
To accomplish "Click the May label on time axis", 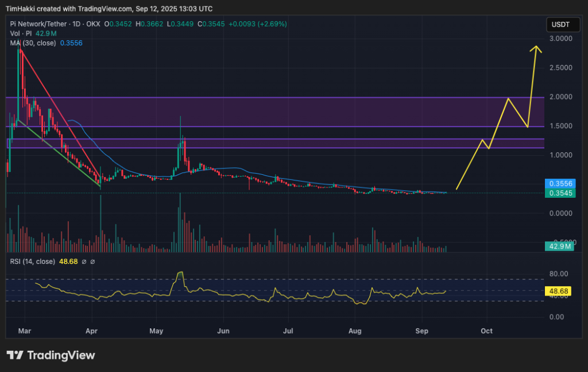I will coord(156,331).
